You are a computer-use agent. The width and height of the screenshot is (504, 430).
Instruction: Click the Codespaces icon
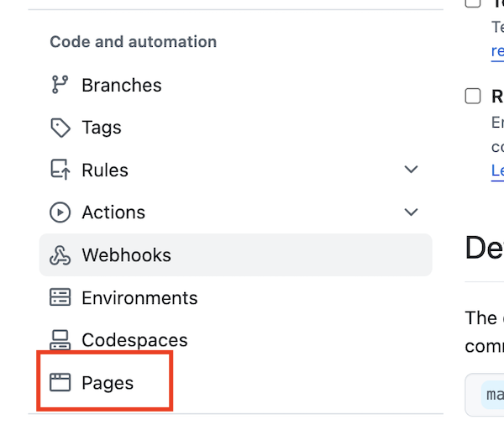(60, 340)
